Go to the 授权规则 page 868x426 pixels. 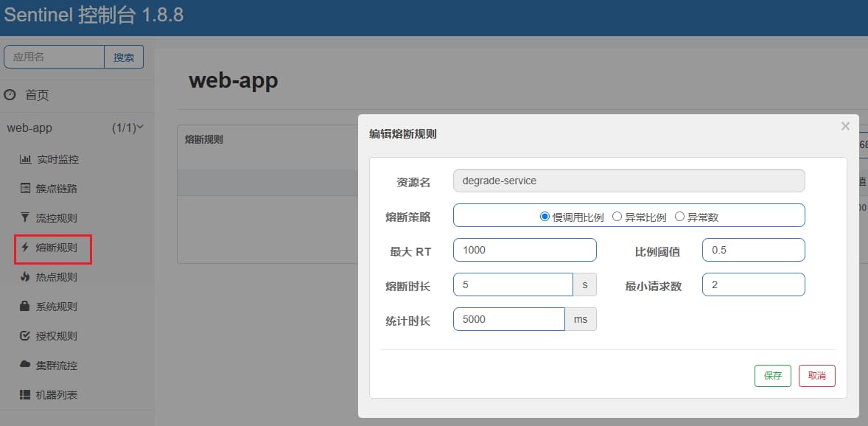coord(57,335)
